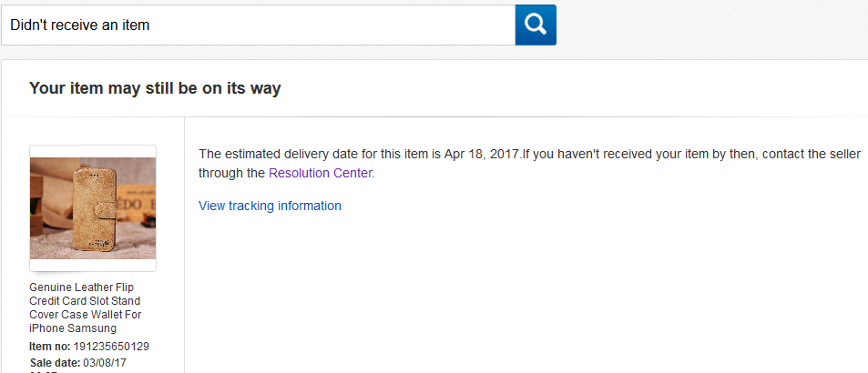The height and width of the screenshot is (373, 868).
Task: Click the Apr 18, 2017 delivery date text
Action: pyautogui.click(x=482, y=154)
